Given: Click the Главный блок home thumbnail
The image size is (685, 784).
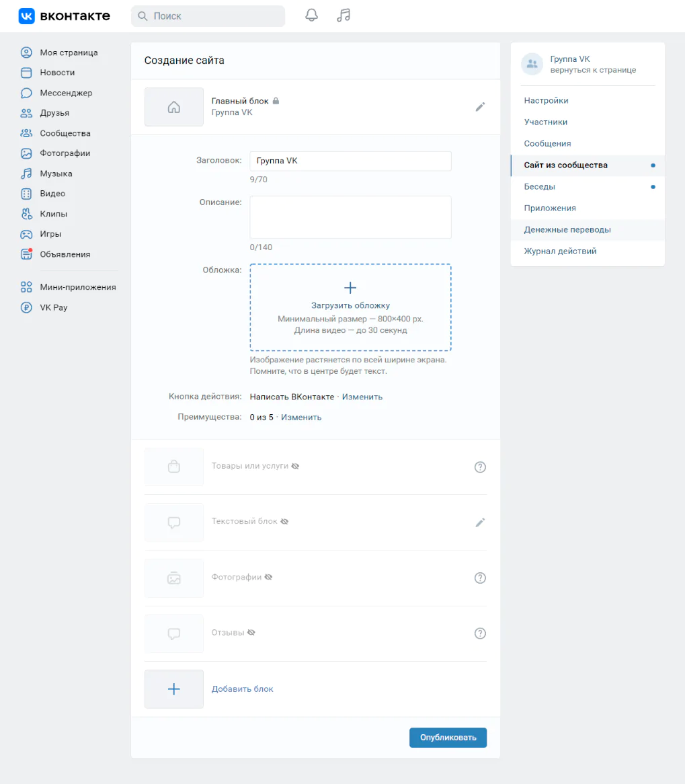Looking at the screenshot, I should click(x=173, y=107).
